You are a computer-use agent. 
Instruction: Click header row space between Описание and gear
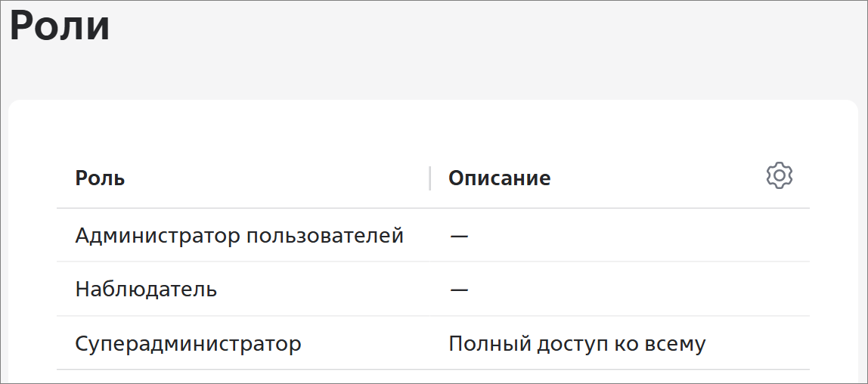point(656,178)
